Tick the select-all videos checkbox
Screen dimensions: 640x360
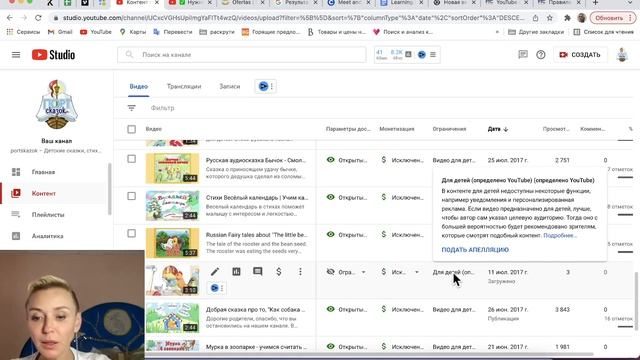coord(131,129)
